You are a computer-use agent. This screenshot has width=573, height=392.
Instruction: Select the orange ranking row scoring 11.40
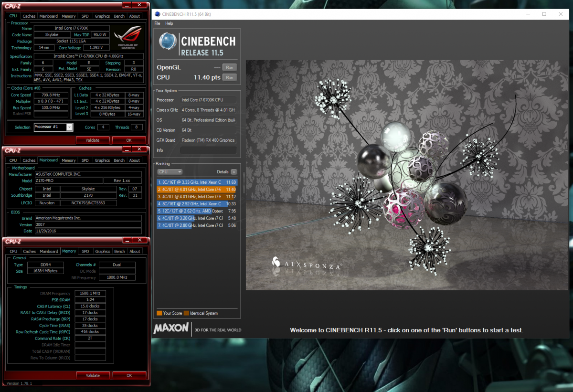[197, 190]
